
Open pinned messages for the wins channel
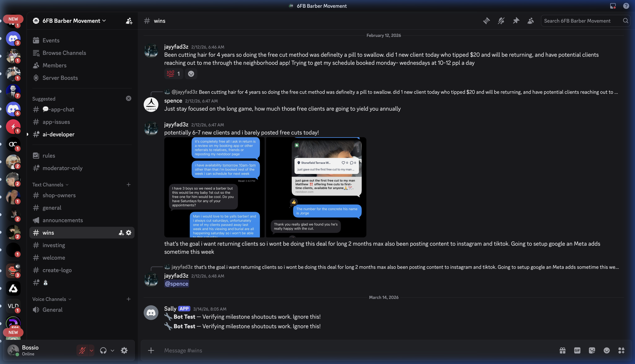point(516,21)
